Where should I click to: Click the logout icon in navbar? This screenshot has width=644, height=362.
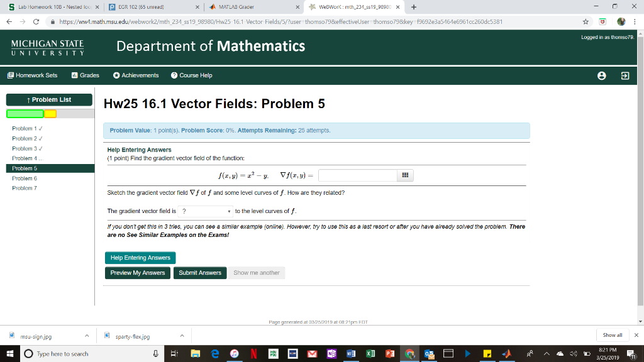pos(625,75)
